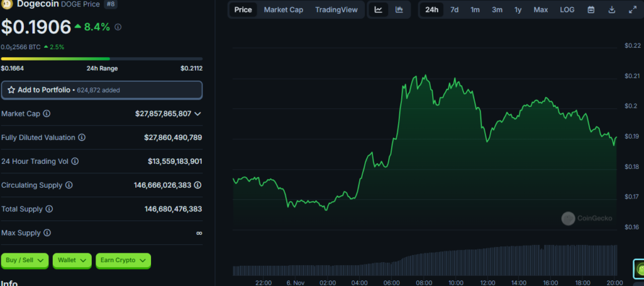The image size is (644, 286).
Task: Click info icon next to Max Supply
Action: pyautogui.click(x=47, y=233)
